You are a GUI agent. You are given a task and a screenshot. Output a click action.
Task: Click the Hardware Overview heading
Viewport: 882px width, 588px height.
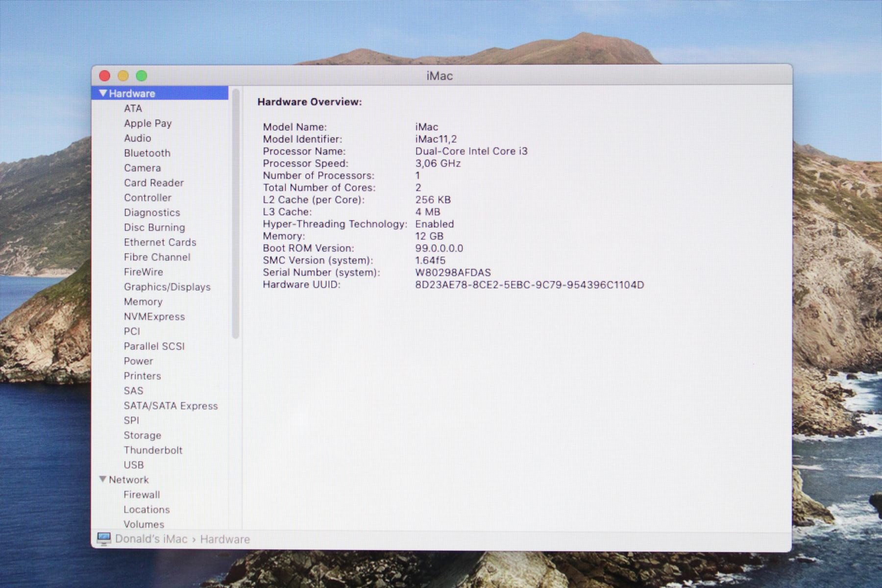tap(310, 102)
